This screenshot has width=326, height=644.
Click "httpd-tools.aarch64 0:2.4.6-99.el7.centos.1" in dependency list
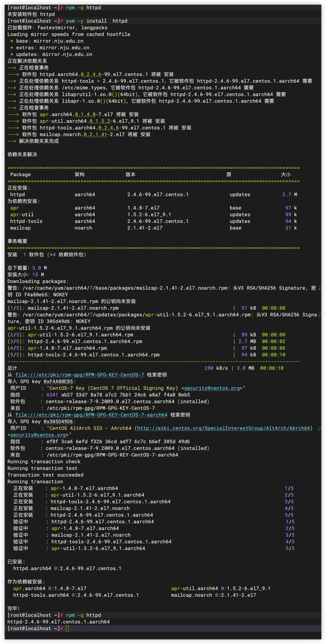(76, 595)
